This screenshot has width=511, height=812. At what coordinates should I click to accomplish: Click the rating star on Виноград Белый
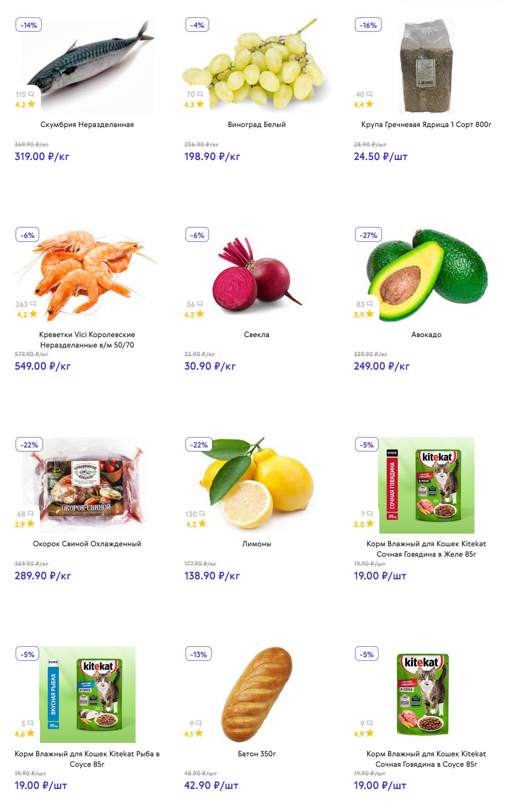coord(200,104)
